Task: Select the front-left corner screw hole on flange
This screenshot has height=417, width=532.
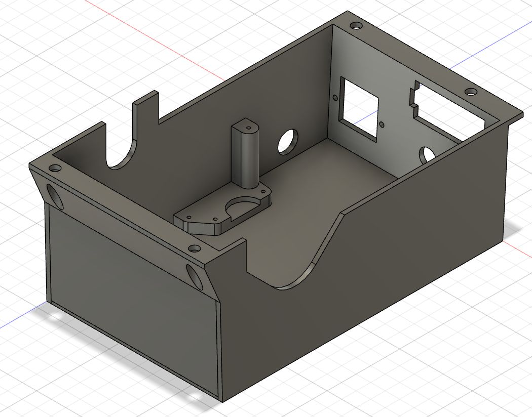Action: 54,168
